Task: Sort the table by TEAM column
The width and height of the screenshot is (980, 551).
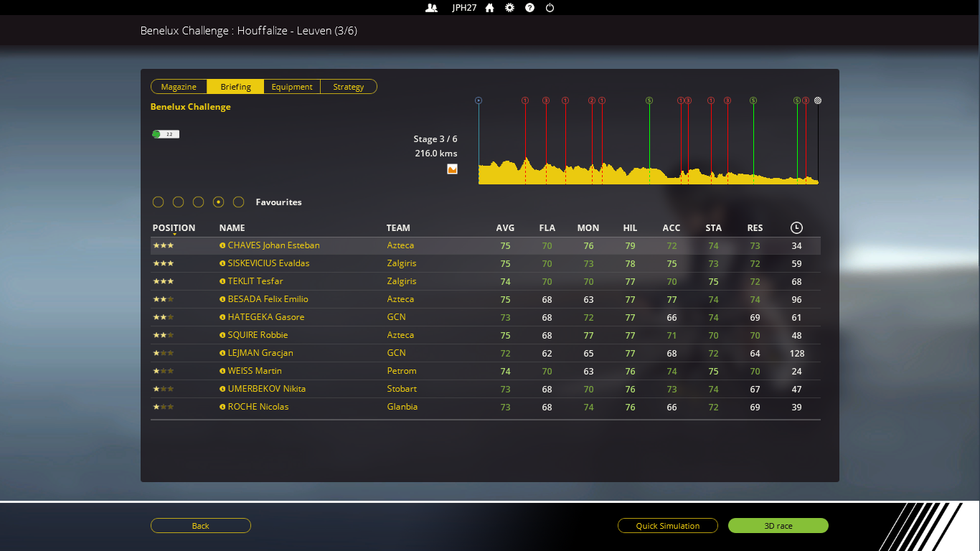Action: tap(398, 228)
